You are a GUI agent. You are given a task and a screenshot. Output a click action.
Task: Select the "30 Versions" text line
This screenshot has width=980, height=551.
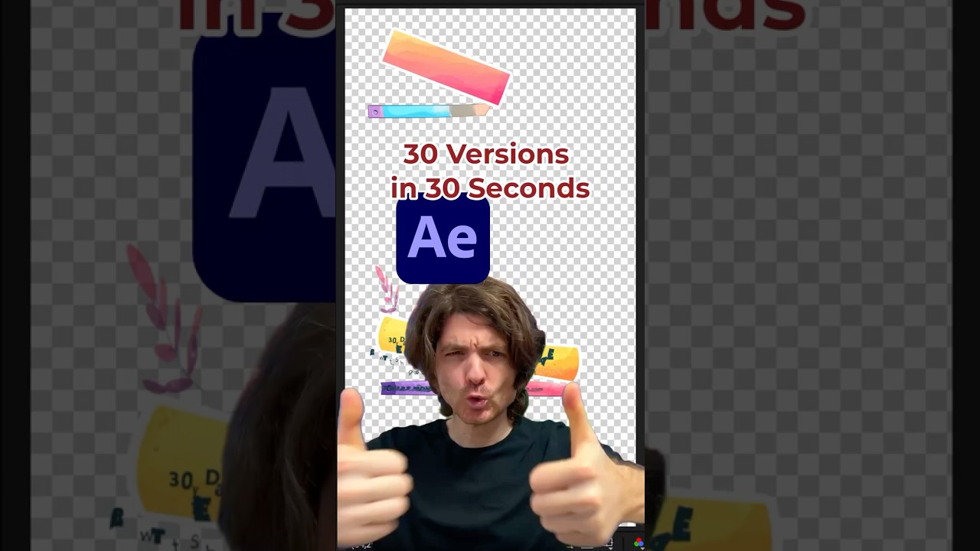click(486, 154)
